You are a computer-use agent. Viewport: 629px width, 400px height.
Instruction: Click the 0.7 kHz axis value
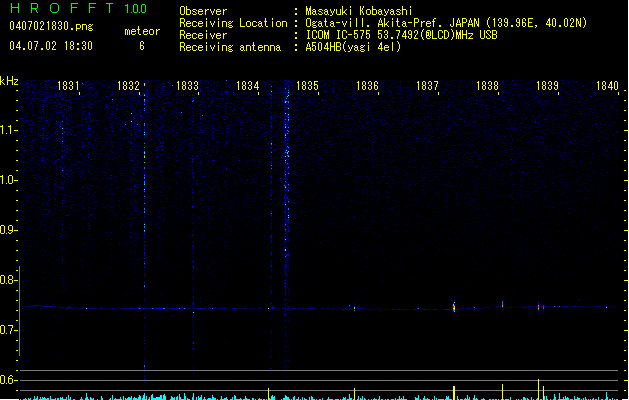(x=8, y=330)
